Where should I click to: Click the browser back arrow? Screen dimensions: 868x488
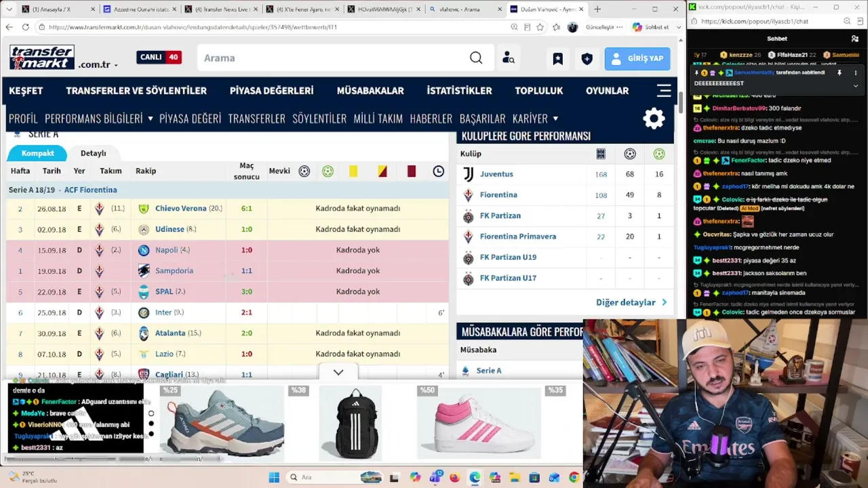point(9,27)
